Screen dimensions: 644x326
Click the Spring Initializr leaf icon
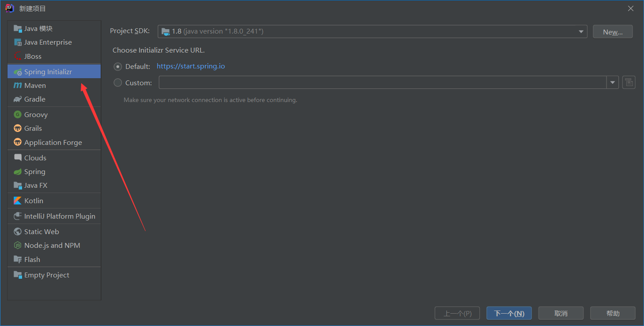[18, 72]
